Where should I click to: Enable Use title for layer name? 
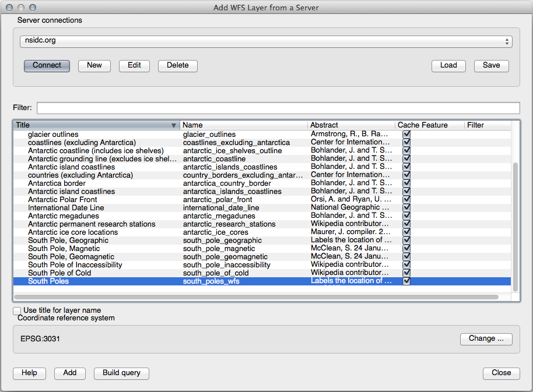(x=17, y=311)
